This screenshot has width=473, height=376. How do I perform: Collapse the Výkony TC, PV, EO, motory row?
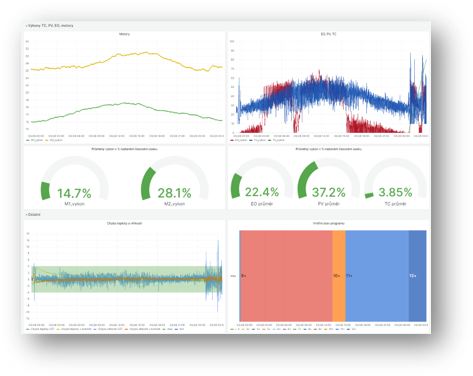tap(50, 25)
